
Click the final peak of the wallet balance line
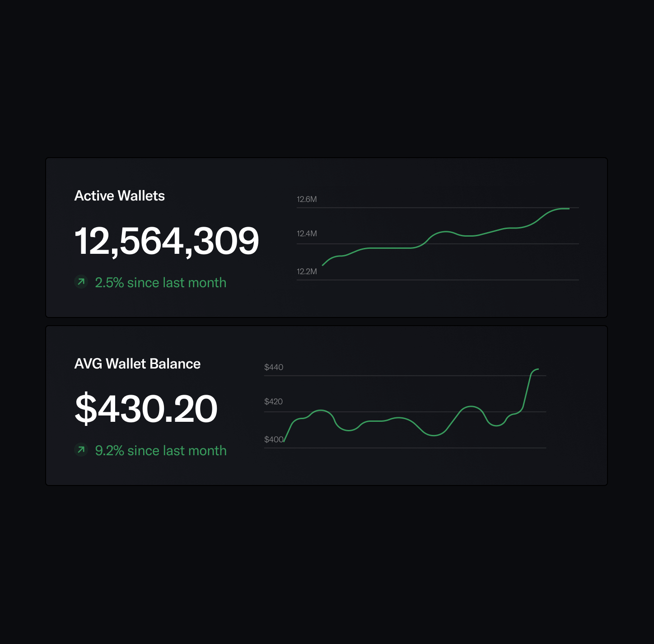click(x=537, y=369)
